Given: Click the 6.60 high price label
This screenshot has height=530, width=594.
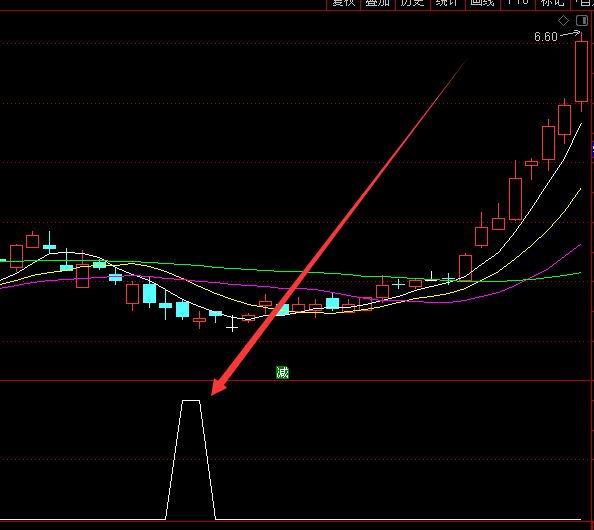Looking at the screenshot, I should pos(546,37).
